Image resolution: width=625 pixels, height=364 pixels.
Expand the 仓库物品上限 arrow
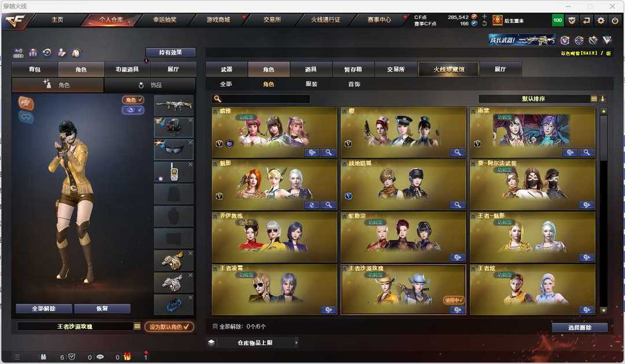[296, 343]
